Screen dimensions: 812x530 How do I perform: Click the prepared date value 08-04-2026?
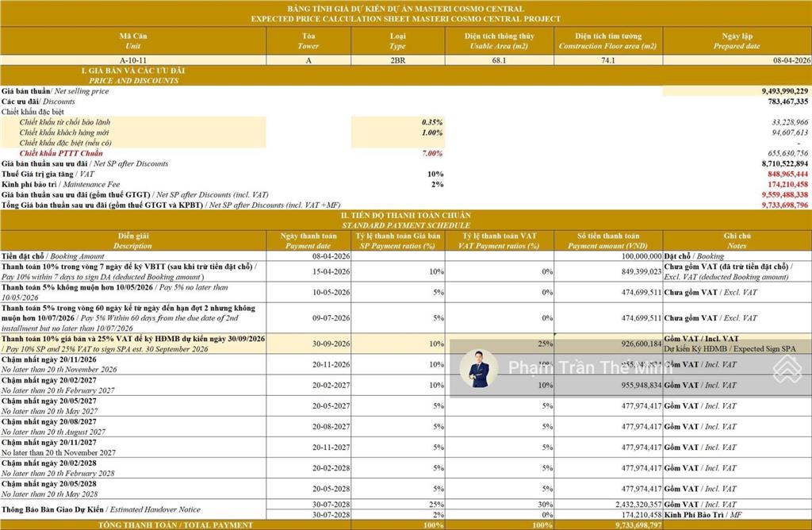[x=792, y=60]
